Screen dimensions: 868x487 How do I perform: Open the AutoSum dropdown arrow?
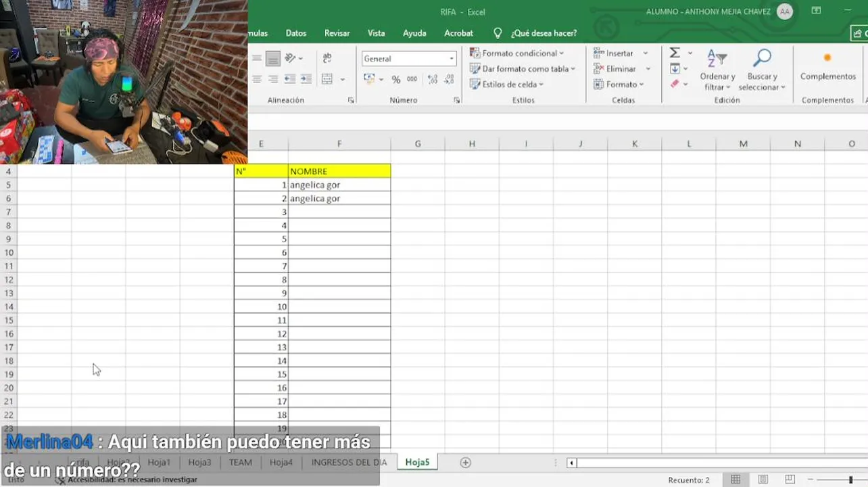tap(690, 53)
